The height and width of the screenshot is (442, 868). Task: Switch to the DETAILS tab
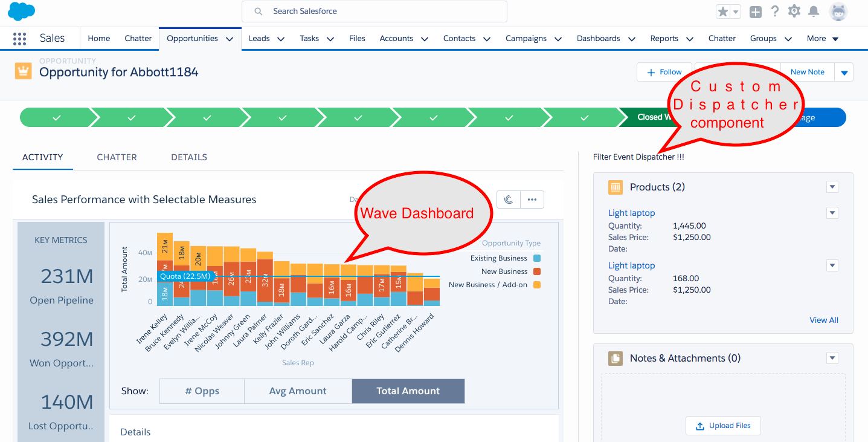[189, 157]
